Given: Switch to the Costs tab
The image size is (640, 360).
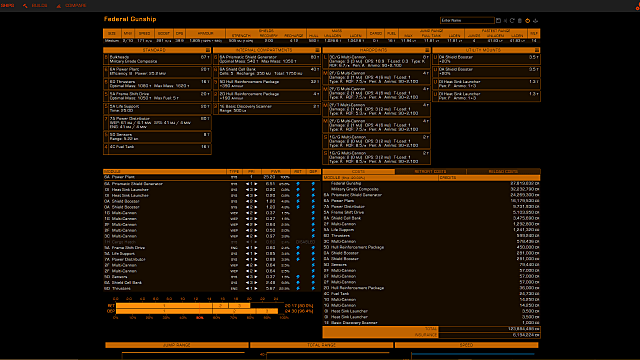Looking at the screenshot, I should tap(358, 172).
